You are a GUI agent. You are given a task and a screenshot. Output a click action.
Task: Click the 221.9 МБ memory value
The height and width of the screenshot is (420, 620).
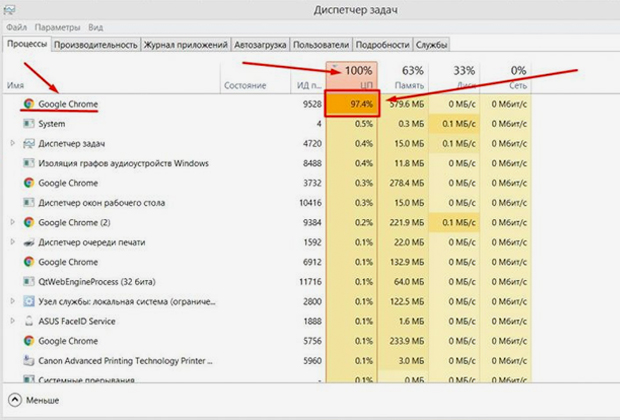pos(406,223)
